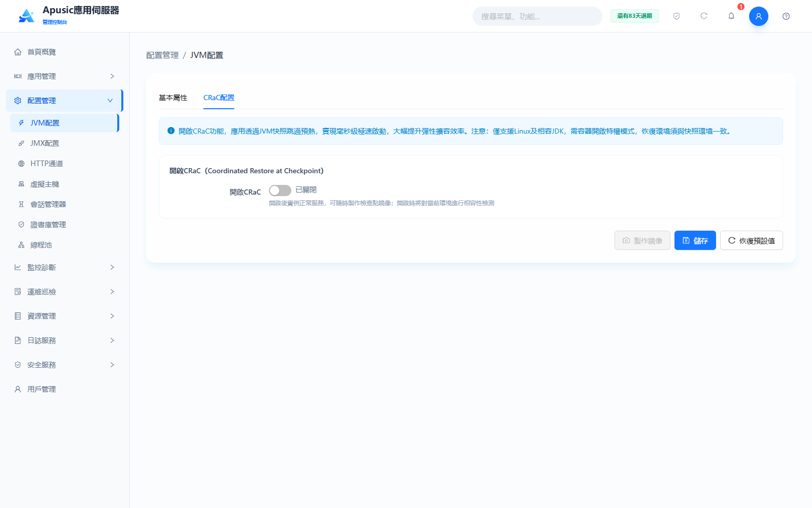This screenshot has width=812, height=508.
Task: Click the 還有83天過期 license badge
Action: point(634,16)
